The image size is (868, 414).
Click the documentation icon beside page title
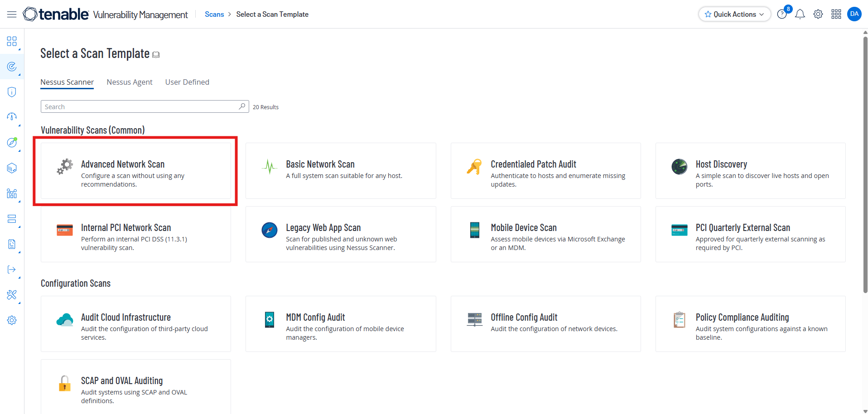[x=156, y=55]
